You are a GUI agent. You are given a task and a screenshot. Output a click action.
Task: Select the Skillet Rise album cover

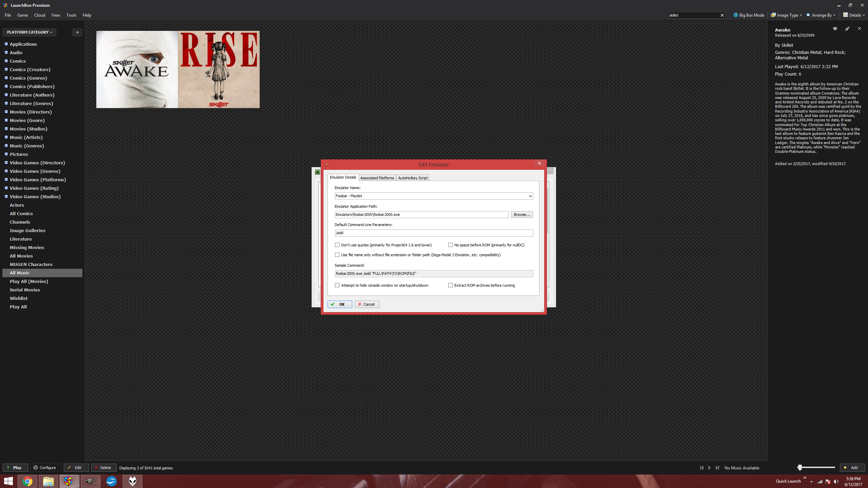click(219, 69)
